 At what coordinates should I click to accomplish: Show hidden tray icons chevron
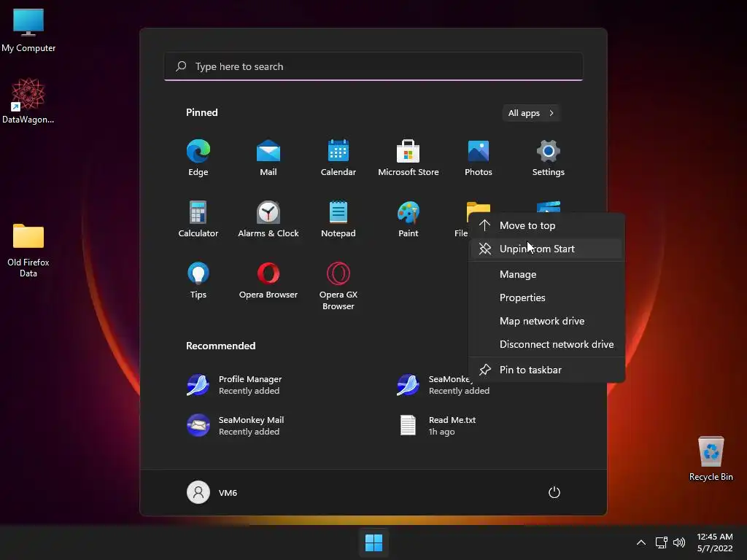641,542
